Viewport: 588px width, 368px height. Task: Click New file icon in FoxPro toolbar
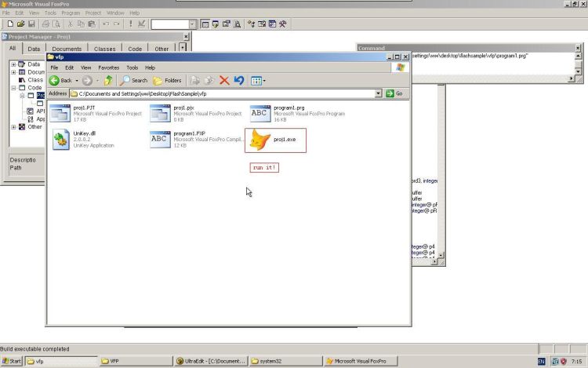pyautogui.click(x=10, y=24)
